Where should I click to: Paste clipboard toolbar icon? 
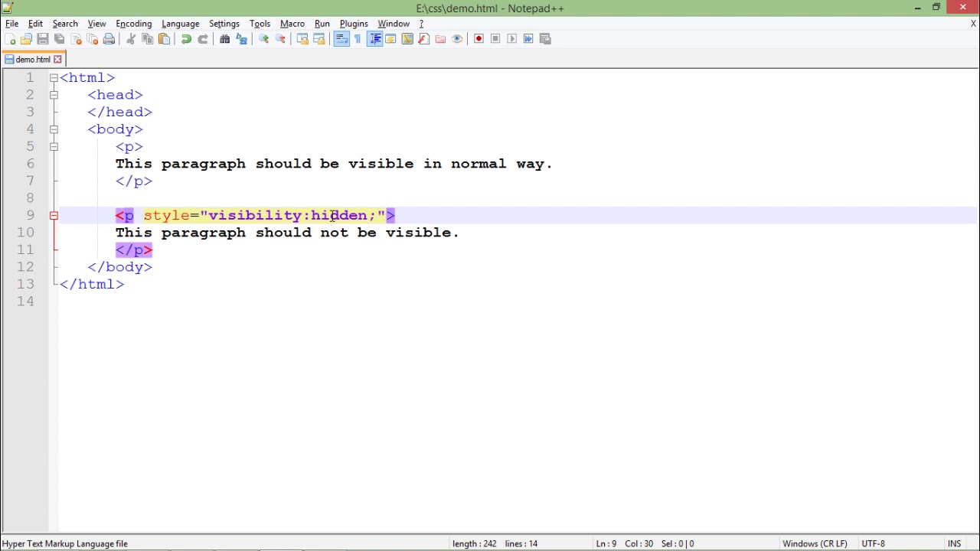click(164, 39)
